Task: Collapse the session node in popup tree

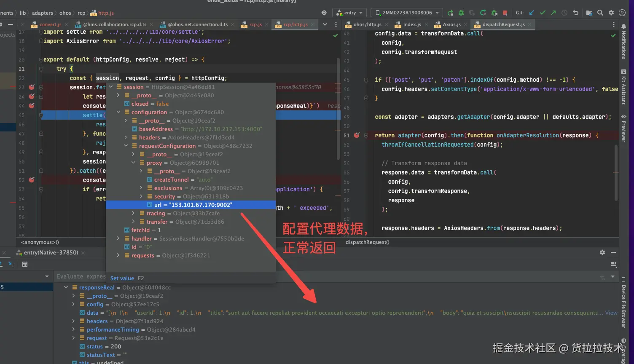Action: pyautogui.click(x=111, y=87)
